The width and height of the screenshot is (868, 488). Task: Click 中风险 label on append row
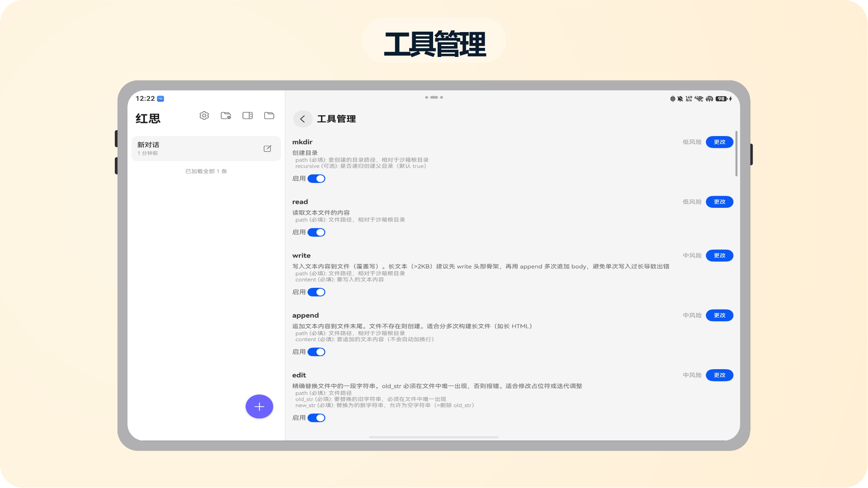click(x=692, y=315)
